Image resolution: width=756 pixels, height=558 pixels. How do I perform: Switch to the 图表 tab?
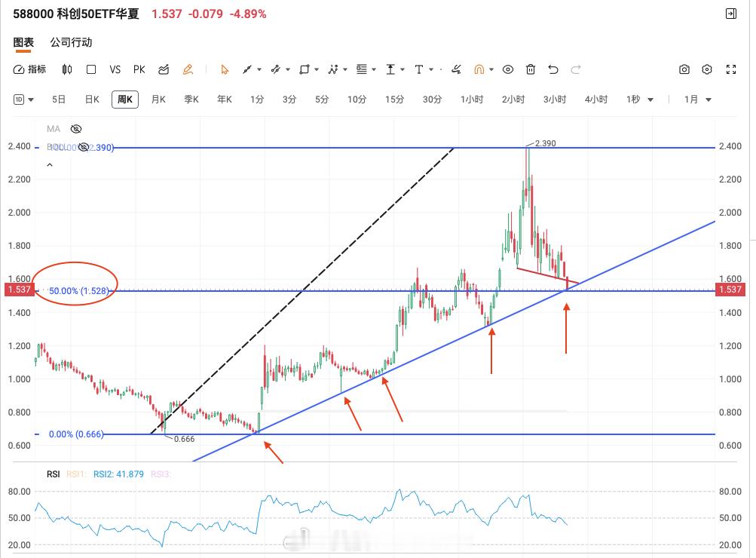[x=23, y=42]
